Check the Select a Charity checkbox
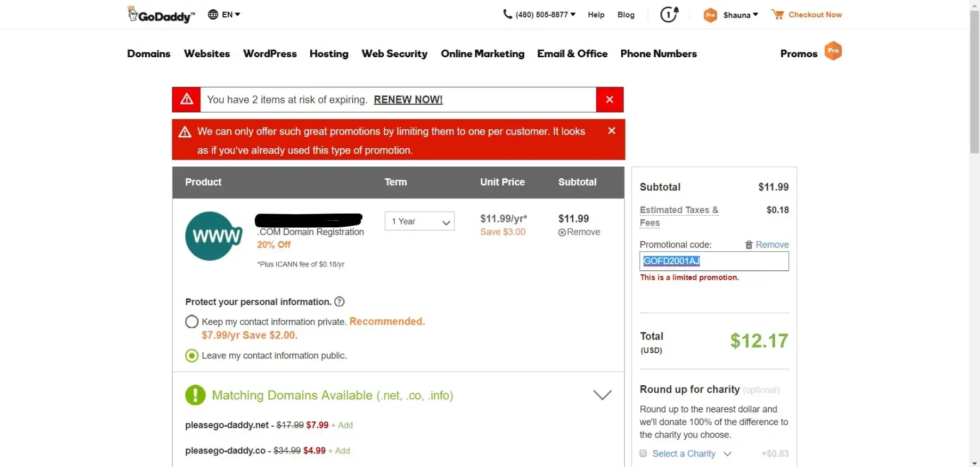980x467 pixels. 643,453
